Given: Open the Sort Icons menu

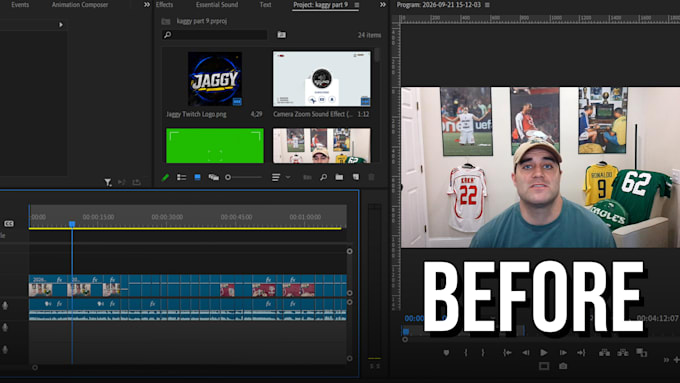Looking at the screenshot, I should tap(276, 177).
